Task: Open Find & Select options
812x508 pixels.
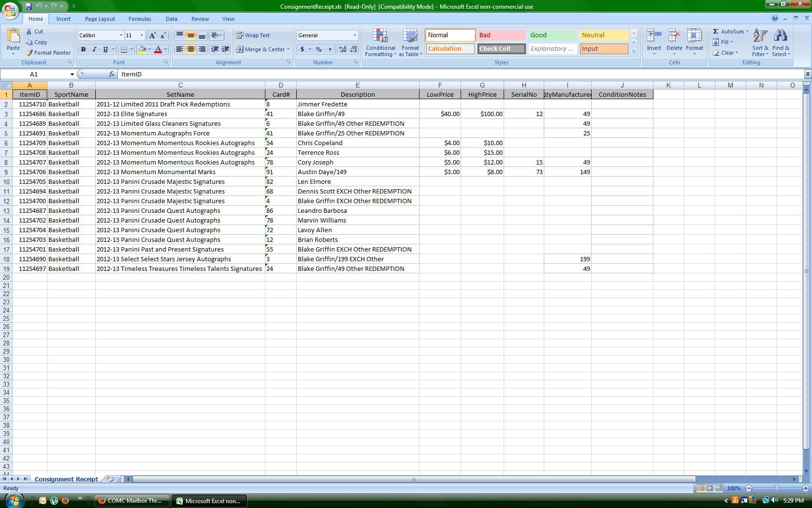Action: click(781, 43)
